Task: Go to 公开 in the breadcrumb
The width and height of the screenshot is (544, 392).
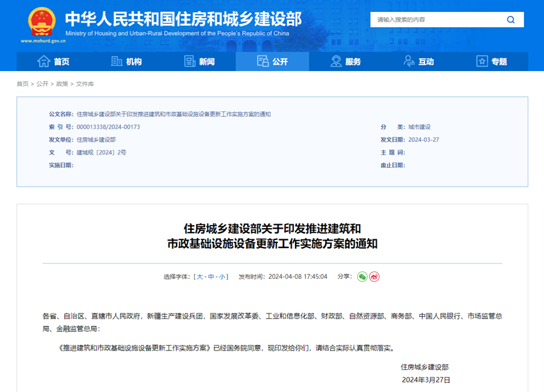Action: click(x=42, y=84)
